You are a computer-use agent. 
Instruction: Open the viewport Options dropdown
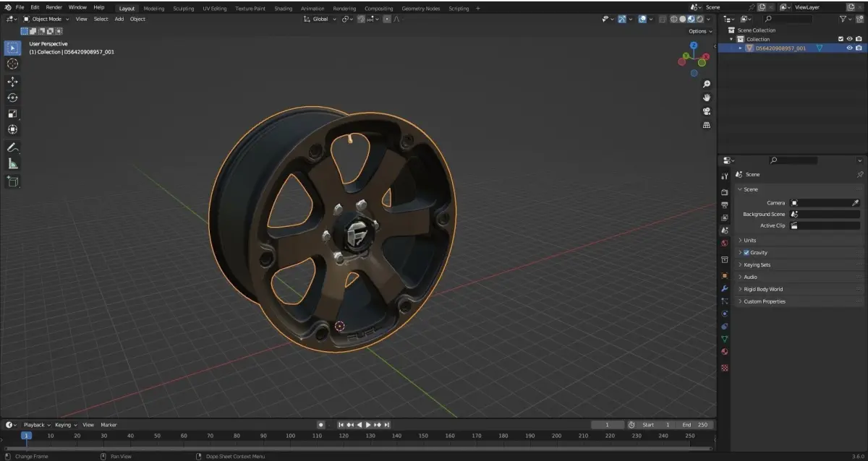point(699,31)
